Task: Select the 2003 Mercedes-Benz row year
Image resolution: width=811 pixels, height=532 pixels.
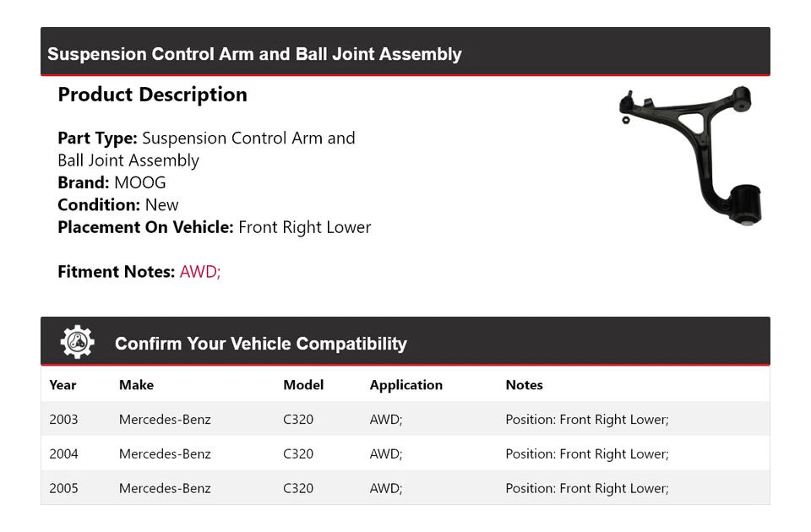Action: pos(63,420)
